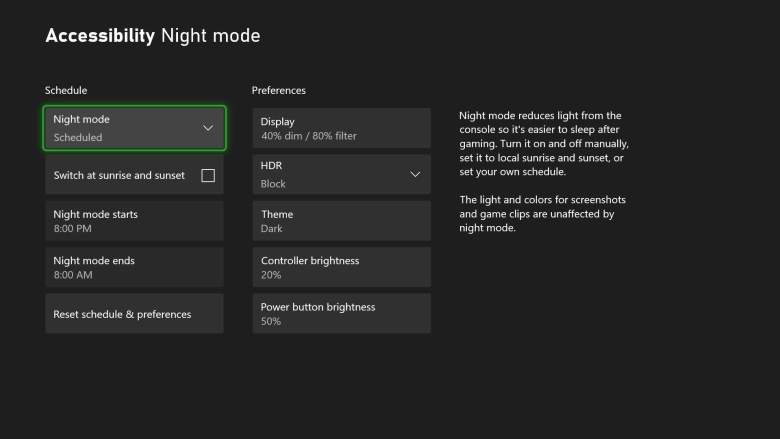
Task: Click the Switch at sunrise and sunset label
Action: (119, 176)
